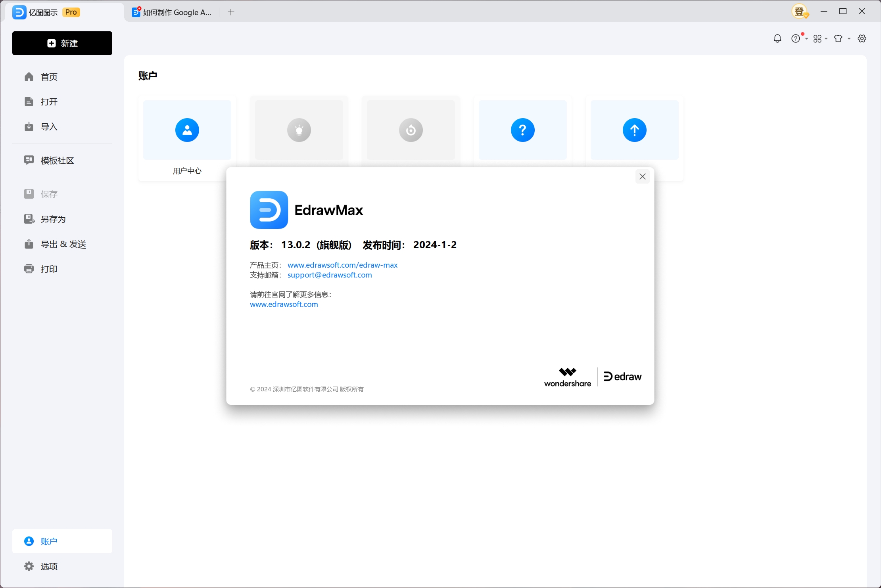Viewport: 881px width, 588px height.
Task: Click the save-as floppy disk icon
Action: [29, 219]
